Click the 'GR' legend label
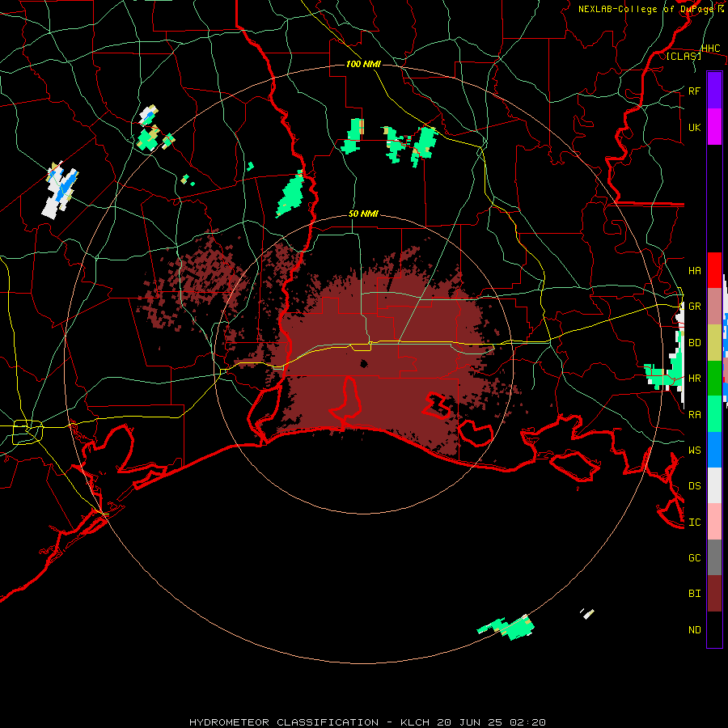This screenshot has height=728, width=728. [694, 307]
